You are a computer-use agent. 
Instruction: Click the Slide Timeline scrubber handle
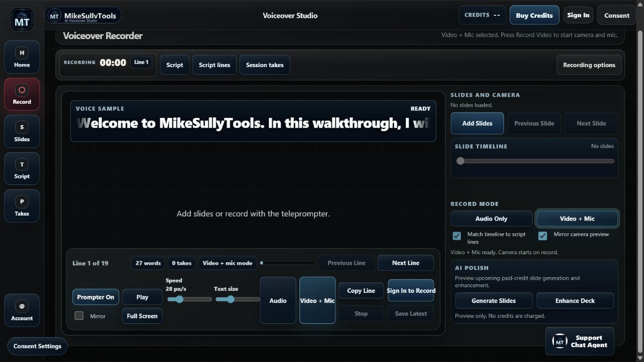tap(460, 161)
